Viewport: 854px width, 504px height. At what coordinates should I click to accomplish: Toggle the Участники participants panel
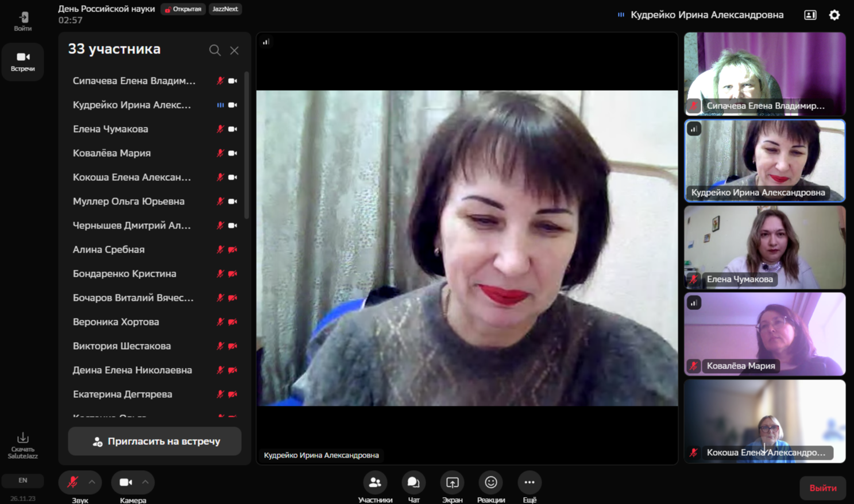[375, 483]
